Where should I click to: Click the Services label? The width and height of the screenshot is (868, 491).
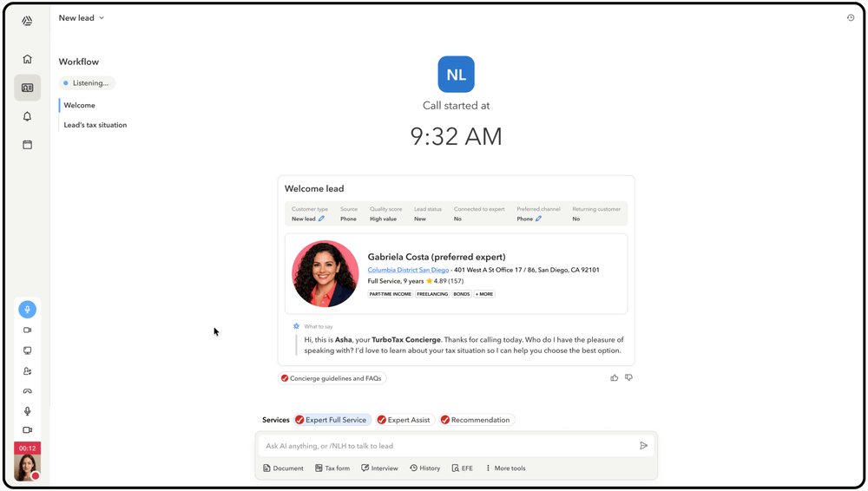coord(276,420)
